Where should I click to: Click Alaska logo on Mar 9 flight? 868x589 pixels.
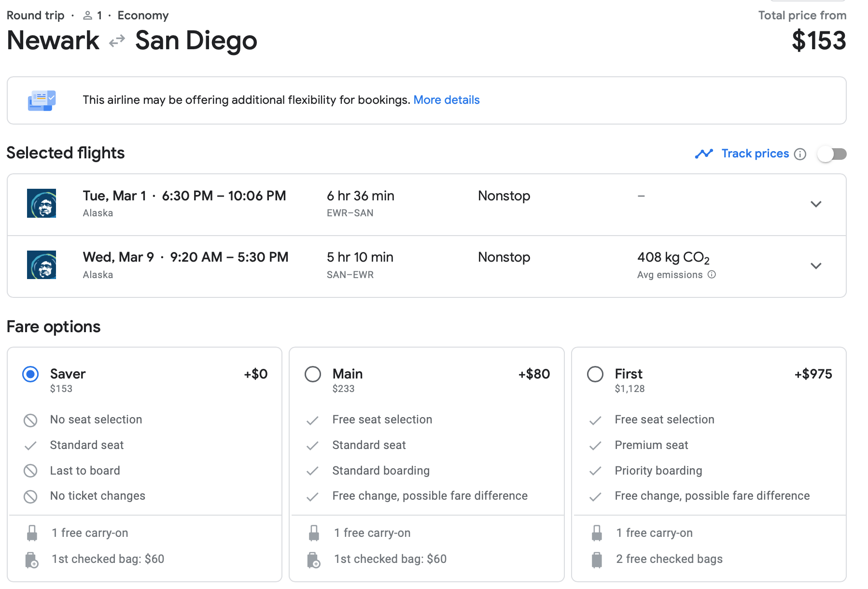(x=42, y=265)
